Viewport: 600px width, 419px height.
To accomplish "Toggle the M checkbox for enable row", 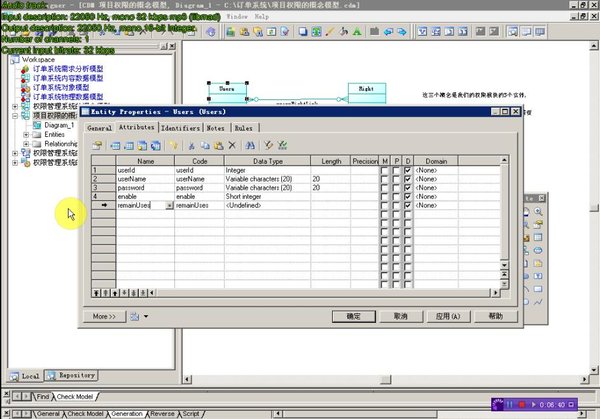I will [384, 196].
